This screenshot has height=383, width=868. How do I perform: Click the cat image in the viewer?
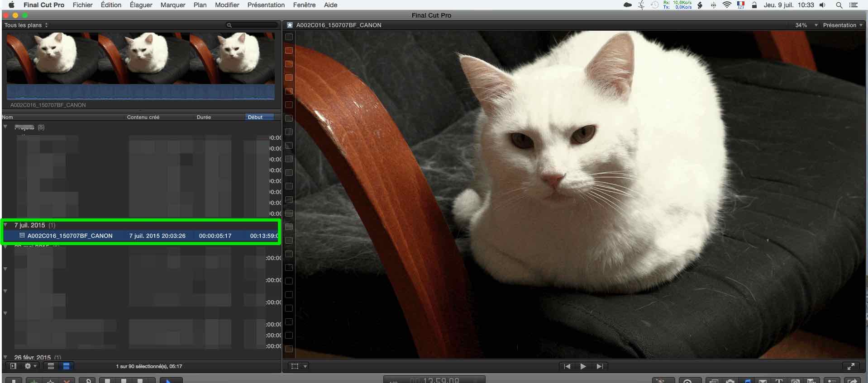tap(581, 194)
